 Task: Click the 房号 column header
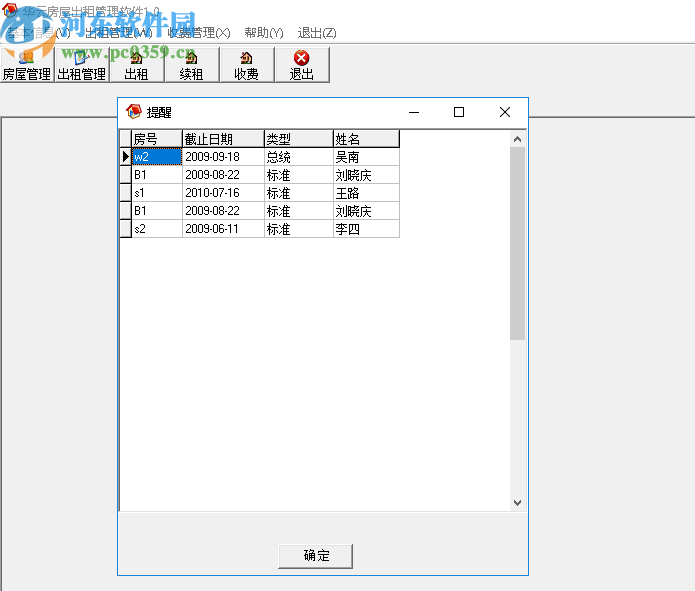[x=157, y=139]
